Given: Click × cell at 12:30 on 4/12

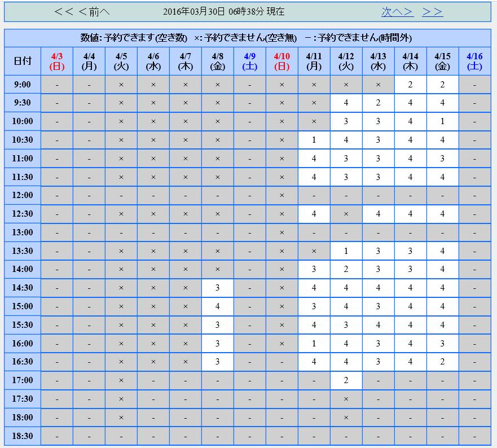Looking at the screenshot, I should coord(346,214).
